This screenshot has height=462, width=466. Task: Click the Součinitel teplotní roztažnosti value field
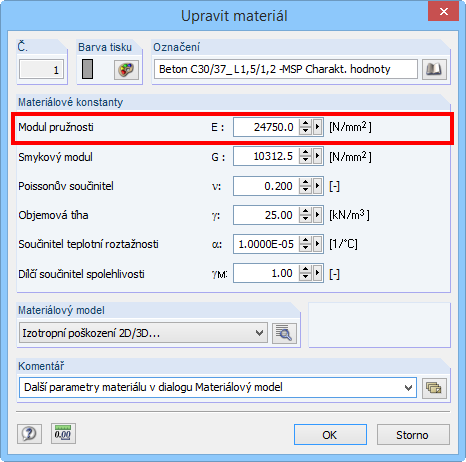[266, 244]
